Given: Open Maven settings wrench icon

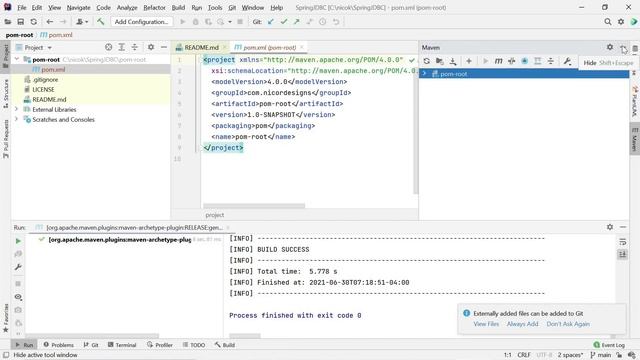Looking at the screenshot, I should (x=567, y=61).
